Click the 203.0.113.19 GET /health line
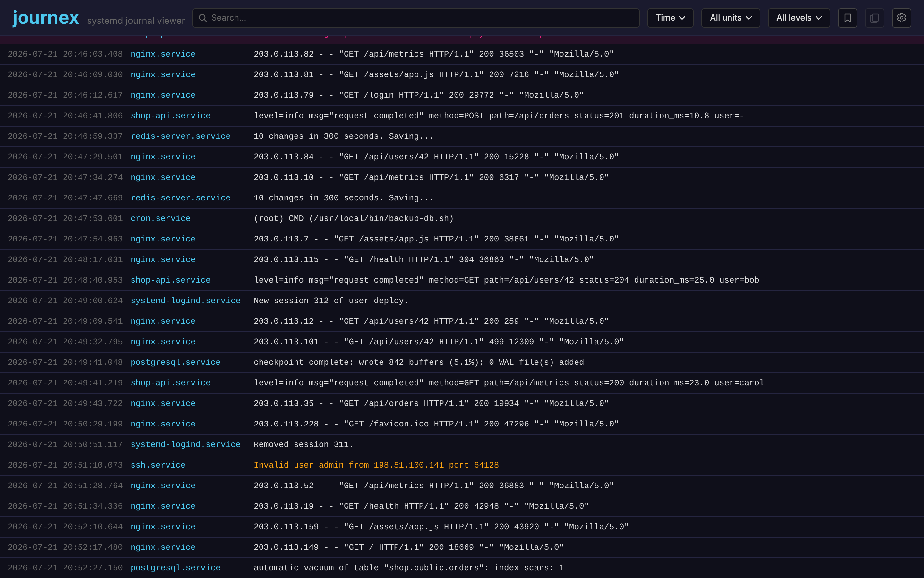The height and width of the screenshot is (578, 924). [x=422, y=506]
